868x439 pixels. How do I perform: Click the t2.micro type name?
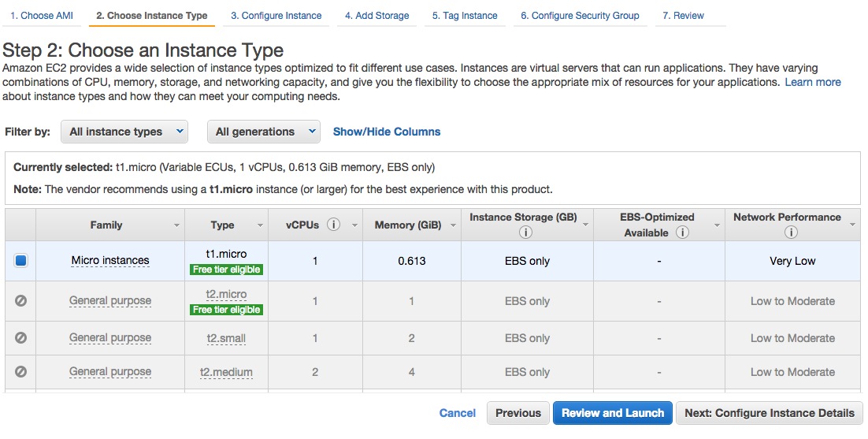226,294
